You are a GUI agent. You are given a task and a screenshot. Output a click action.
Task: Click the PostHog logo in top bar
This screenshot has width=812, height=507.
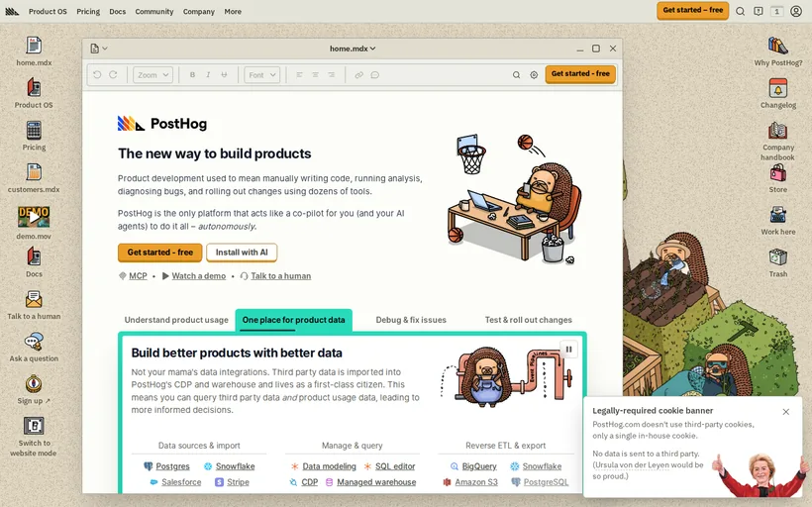pyautogui.click(x=12, y=12)
